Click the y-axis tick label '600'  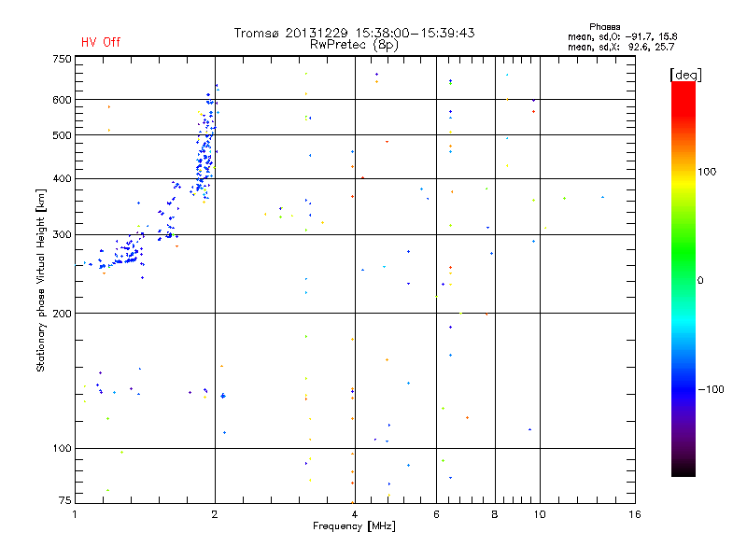(62, 100)
